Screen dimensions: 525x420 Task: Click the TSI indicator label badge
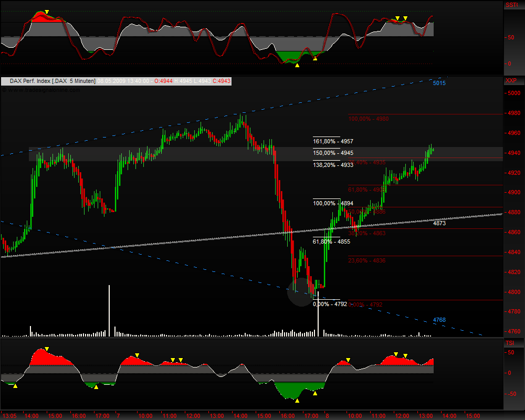(510, 343)
